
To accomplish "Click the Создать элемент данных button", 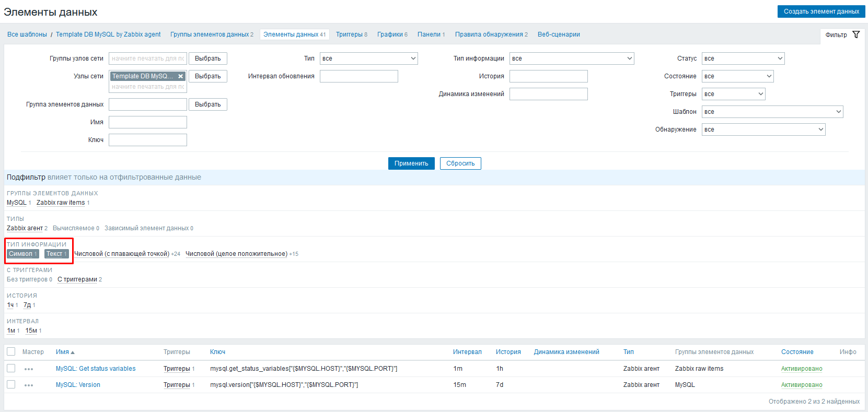I will coord(821,11).
